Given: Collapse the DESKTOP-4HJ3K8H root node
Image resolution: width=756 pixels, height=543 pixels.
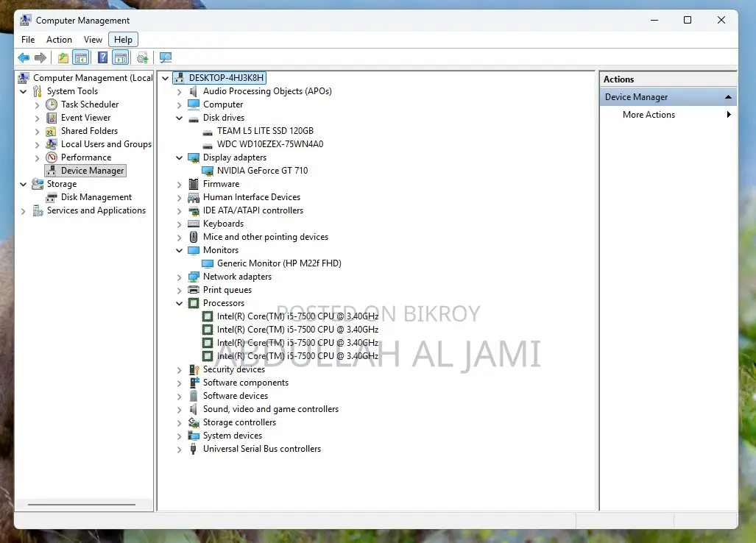Looking at the screenshot, I should click(x=166, y=78).
